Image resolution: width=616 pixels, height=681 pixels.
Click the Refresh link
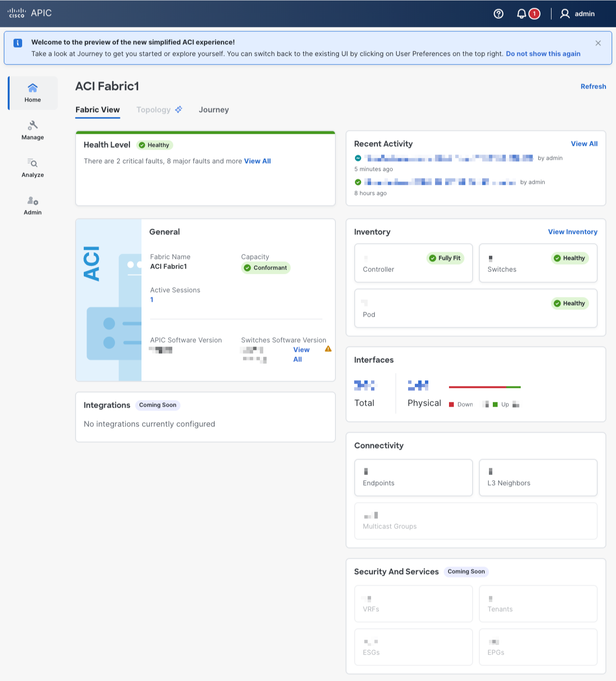[x=593, y=87]
